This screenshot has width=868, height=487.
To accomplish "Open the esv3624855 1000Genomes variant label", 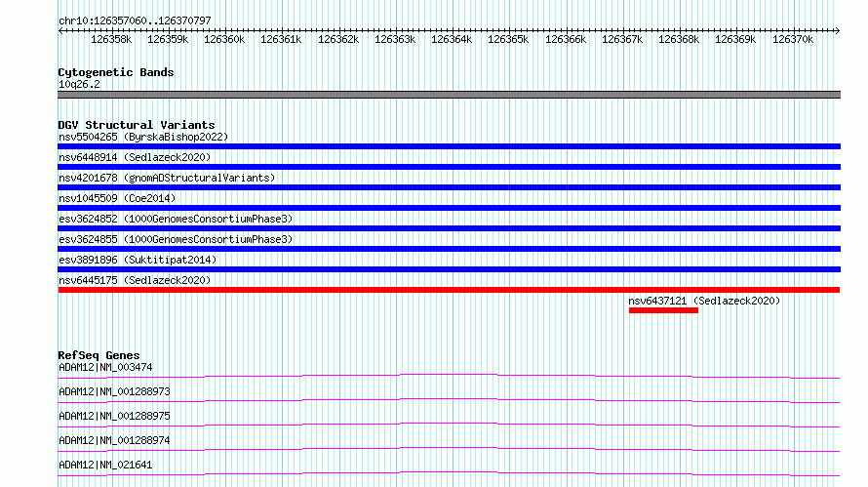I will point(176,239).
